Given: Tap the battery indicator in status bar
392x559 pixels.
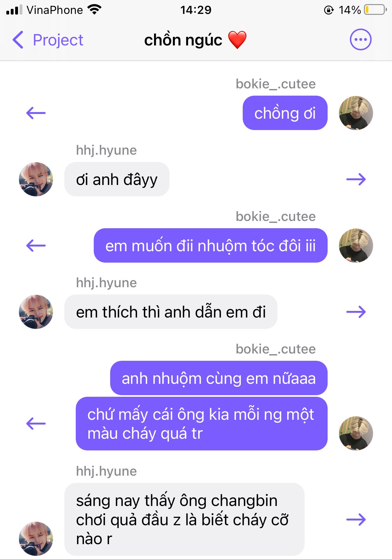Looking at the screenshot, I should (375, 10).
